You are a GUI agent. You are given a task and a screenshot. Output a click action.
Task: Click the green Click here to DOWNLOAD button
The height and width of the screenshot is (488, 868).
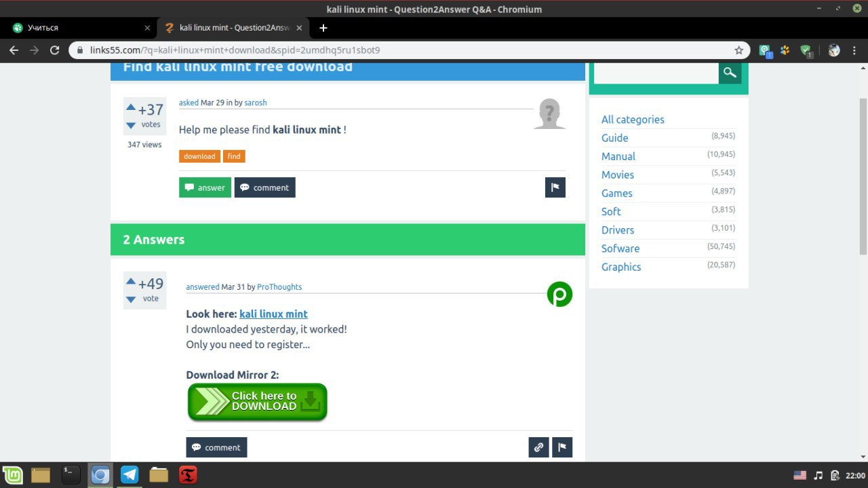(x=258, y=402)
